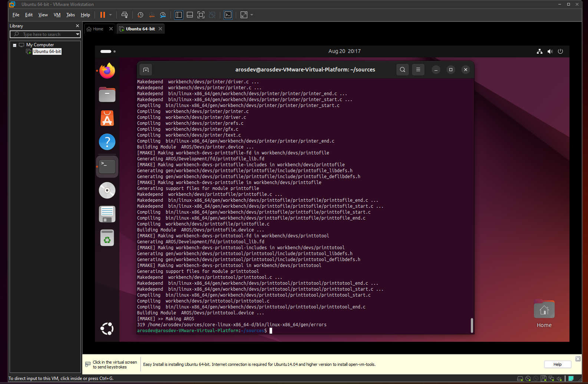This screenshot has height=384, width=588.
Task: Click the terminal search button
Action: [x=403, y=70]
